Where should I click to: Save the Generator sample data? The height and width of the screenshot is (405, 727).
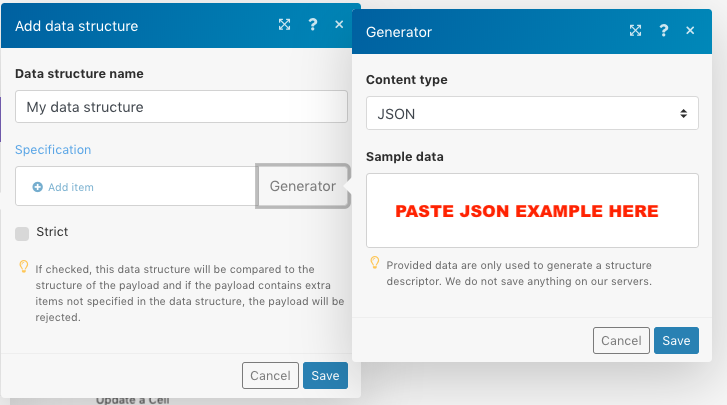pyautogui.click(x=676, y=341)
